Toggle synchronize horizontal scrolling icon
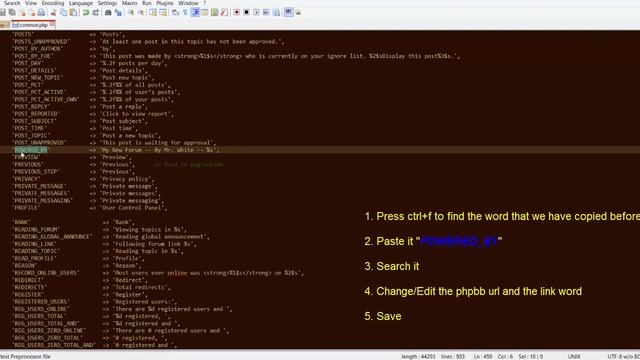 pyautogui.click(x=163, y=13)
